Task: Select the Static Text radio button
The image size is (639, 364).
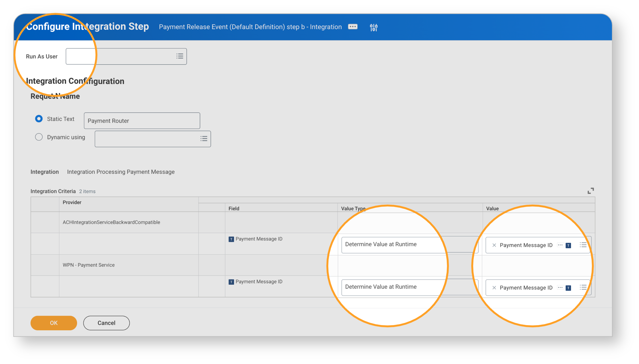Action: [x=39, y=119]
